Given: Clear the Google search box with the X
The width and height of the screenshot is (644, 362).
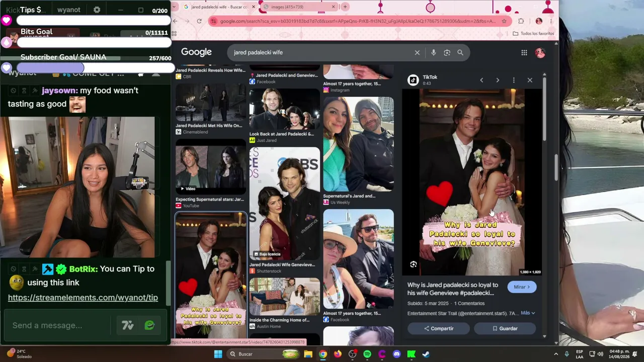Looking at the screenshot, I should tap(417, 52).
